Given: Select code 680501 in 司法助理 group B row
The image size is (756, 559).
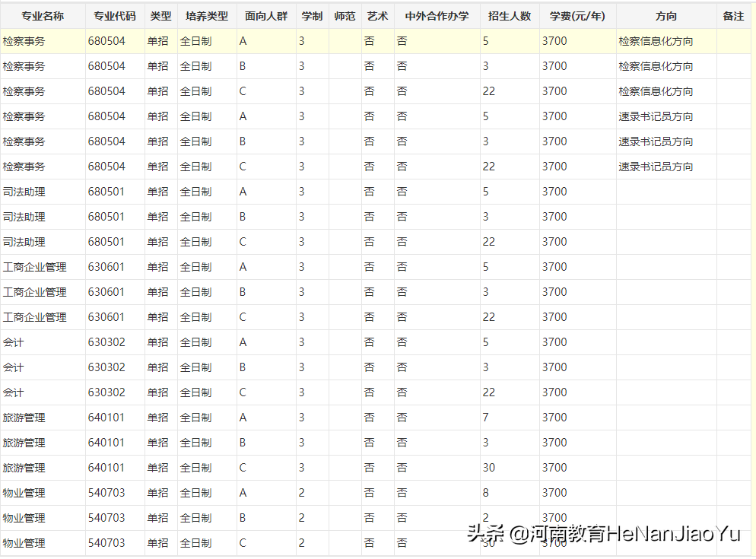Looking at the screenshot, I should click(x=106, y=217).
